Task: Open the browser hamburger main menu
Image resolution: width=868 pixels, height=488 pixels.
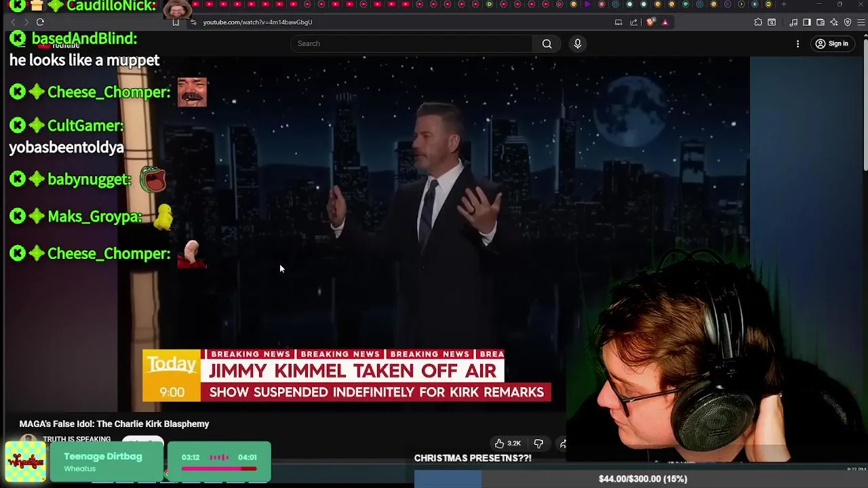Action: [x=862, y=22]
